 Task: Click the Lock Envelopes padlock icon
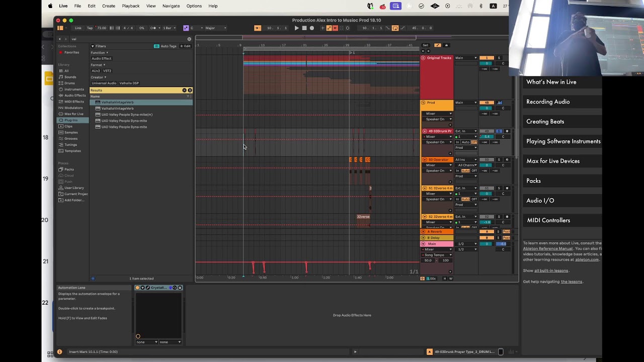click(446, 45)
